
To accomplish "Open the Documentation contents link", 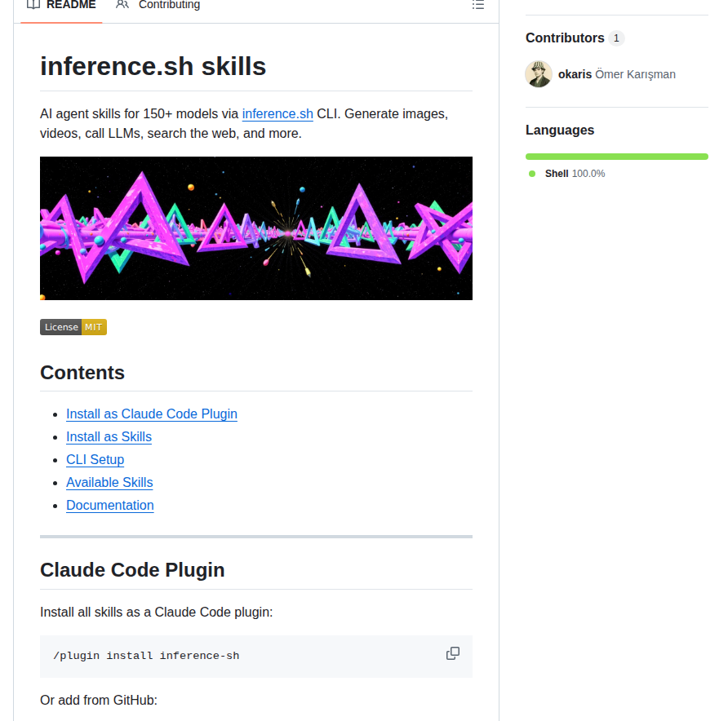I will pyautogui.click(x=110, y=505).
